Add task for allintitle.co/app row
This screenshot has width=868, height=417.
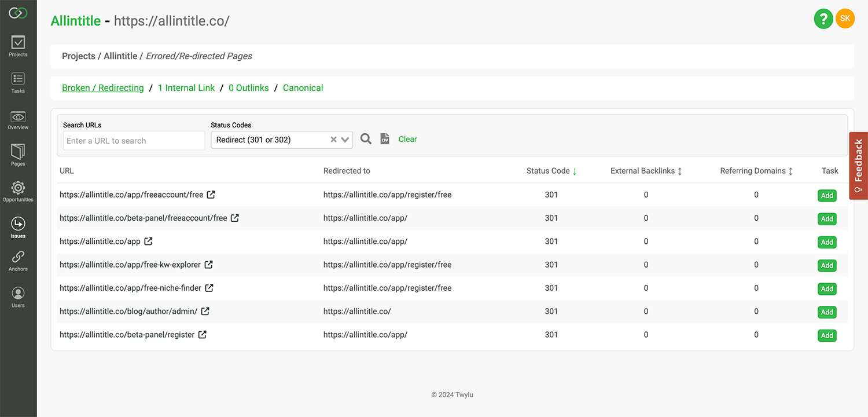[x=827, y=242]
